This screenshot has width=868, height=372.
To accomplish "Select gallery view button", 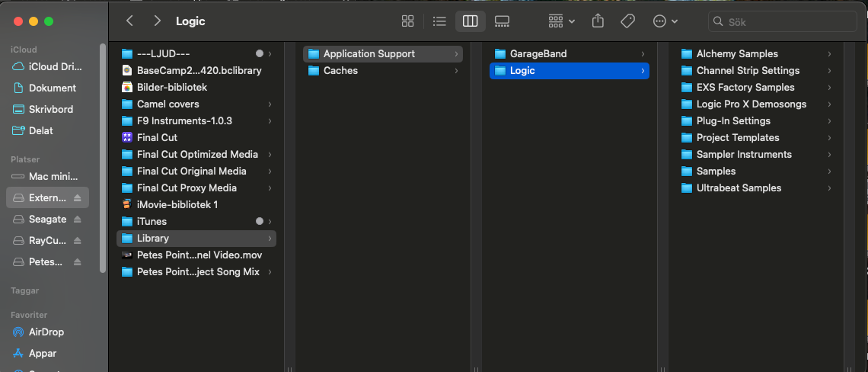I will (502, 21).
